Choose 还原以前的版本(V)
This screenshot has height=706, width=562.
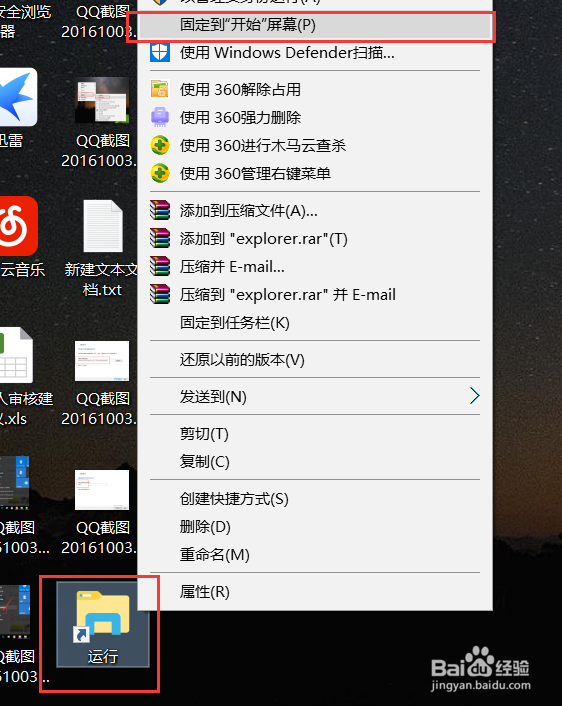[x=315, y=360]
